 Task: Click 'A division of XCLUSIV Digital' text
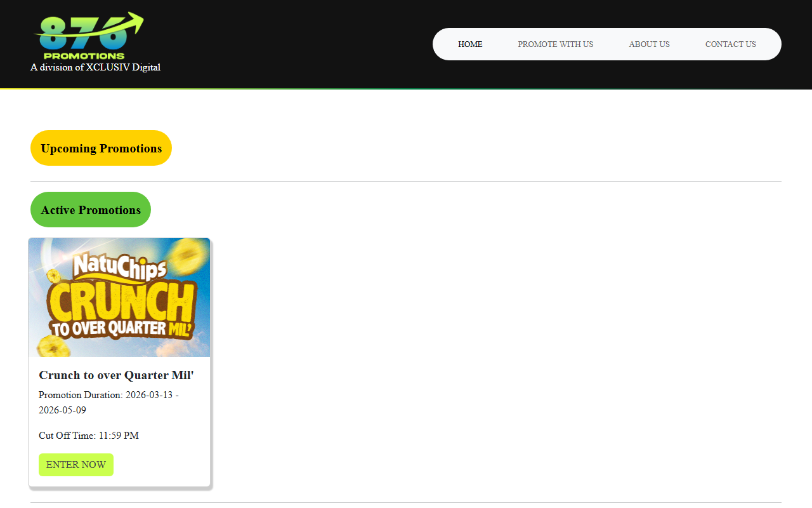tap(95, 67)
